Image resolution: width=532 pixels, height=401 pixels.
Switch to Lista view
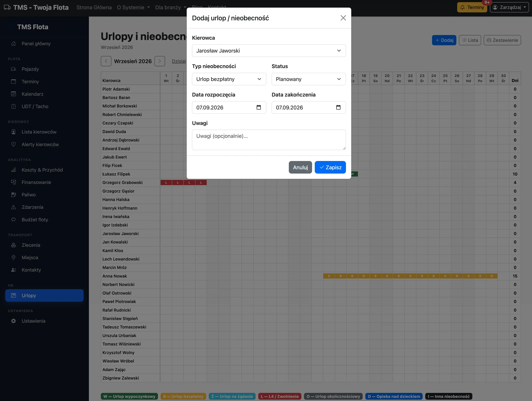470,40
